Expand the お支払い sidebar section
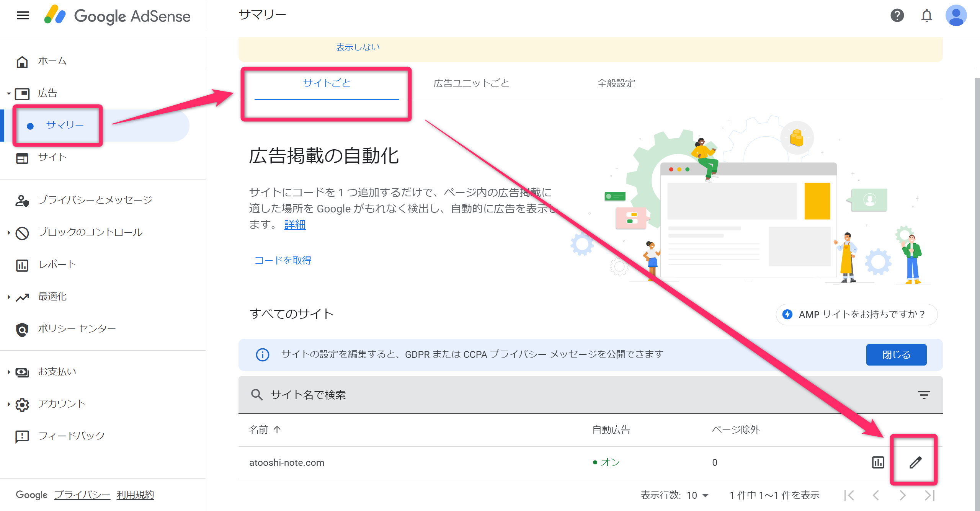980x511 pixels. [57, 372]
